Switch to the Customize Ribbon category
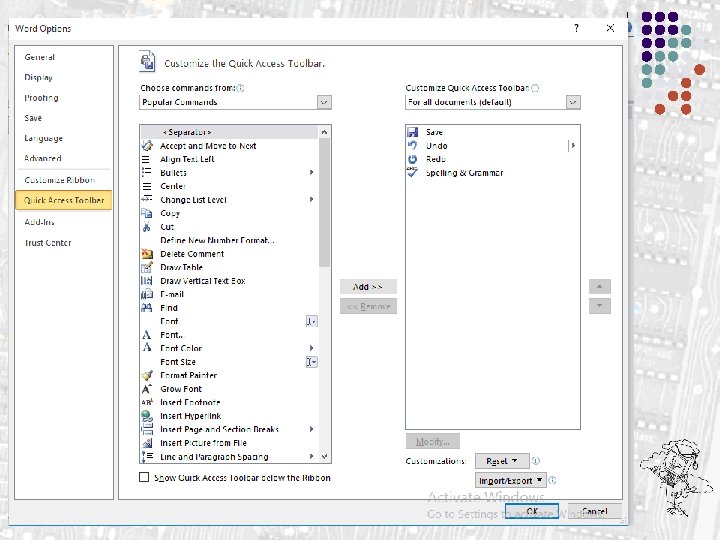The image size is (720, 540). click(60, 180)
